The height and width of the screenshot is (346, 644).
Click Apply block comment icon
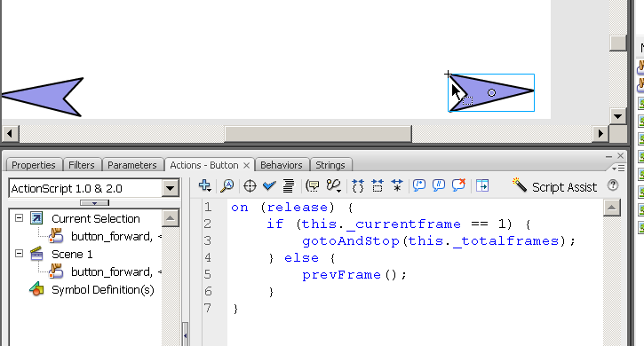pyautogui.click(x=419, y=186)
